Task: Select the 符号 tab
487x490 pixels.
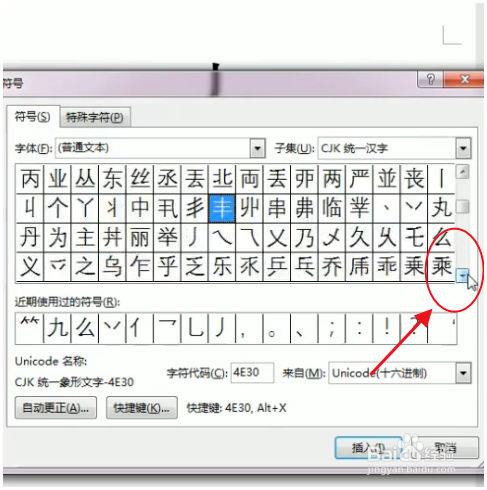Action: coord(33,117)
